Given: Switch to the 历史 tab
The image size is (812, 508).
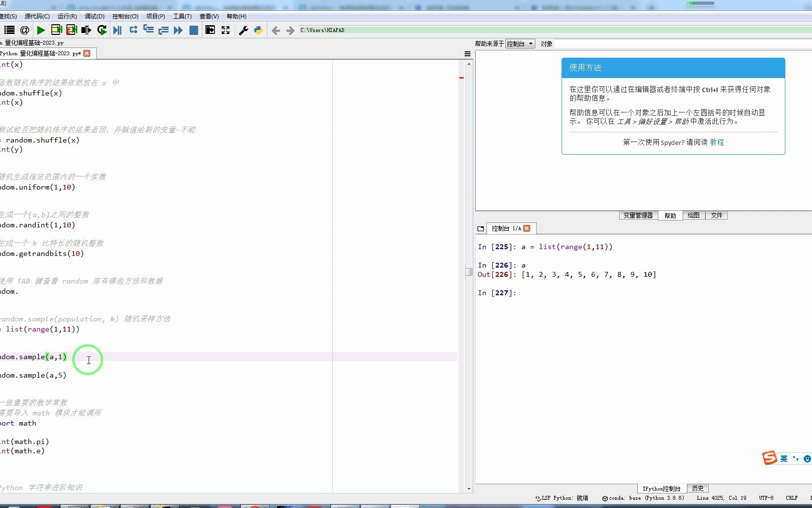Looking at the screenshot, I should pyautogui.click(x=698, y=488).
